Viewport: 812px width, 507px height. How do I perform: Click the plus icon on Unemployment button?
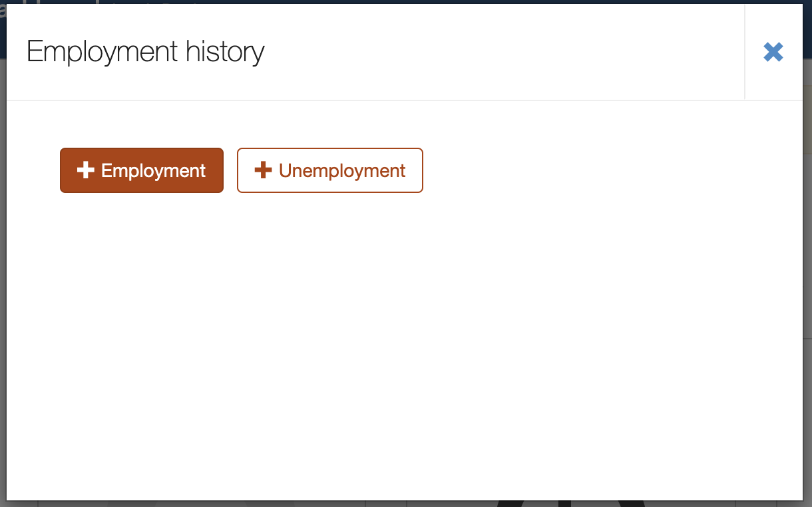click(264, 170)
